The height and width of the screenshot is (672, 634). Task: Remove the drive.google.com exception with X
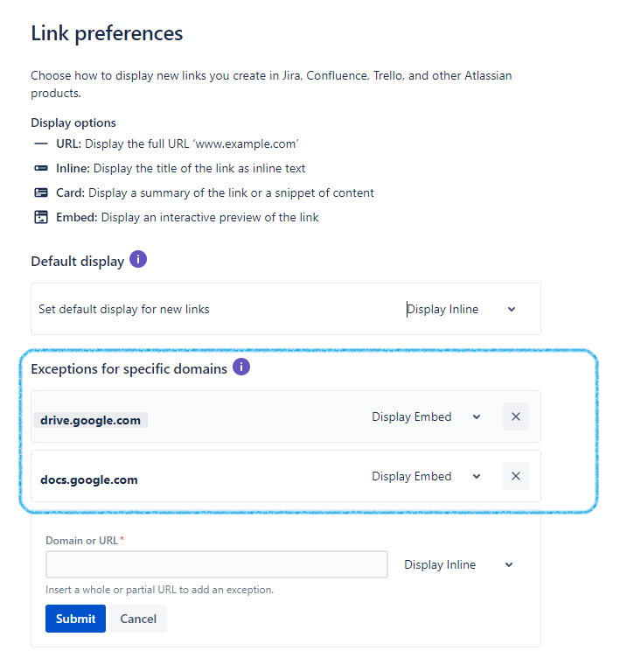tap(515, 416)
